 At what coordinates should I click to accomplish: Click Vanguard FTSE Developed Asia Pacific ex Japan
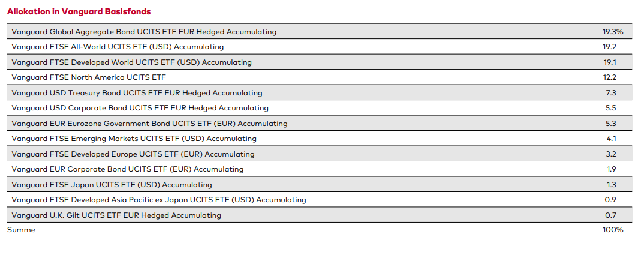coord(158,200)
